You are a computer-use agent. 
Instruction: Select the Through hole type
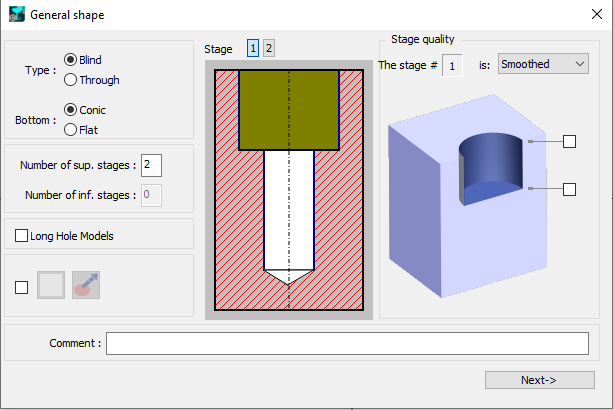tap(71, 80)
